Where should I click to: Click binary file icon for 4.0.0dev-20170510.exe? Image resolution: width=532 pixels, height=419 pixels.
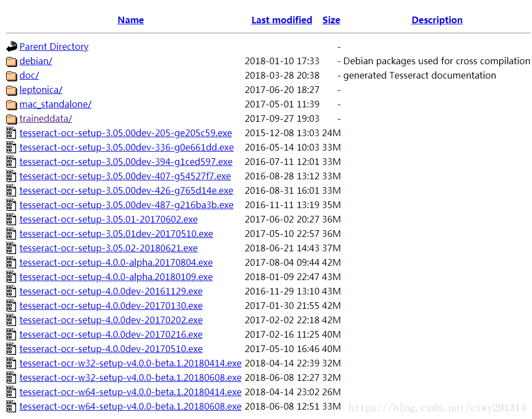[x=11, y=349]
